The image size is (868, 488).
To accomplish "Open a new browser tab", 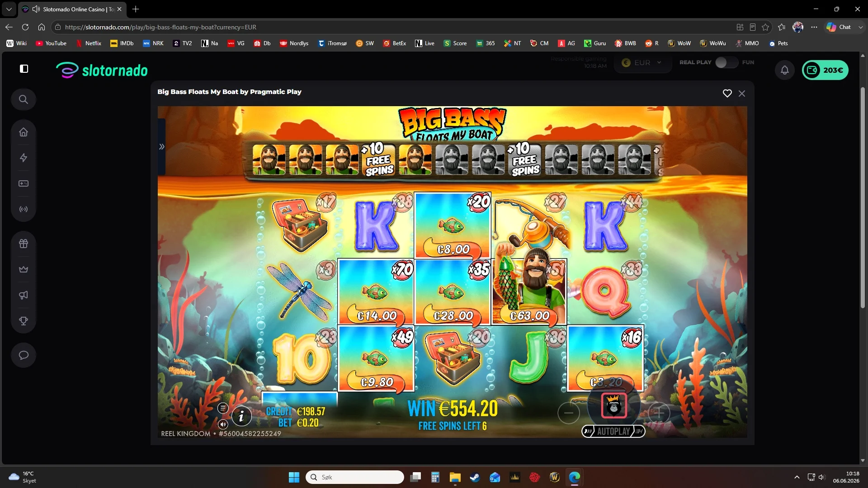I will pyautogui.click(x=136, y=9).
